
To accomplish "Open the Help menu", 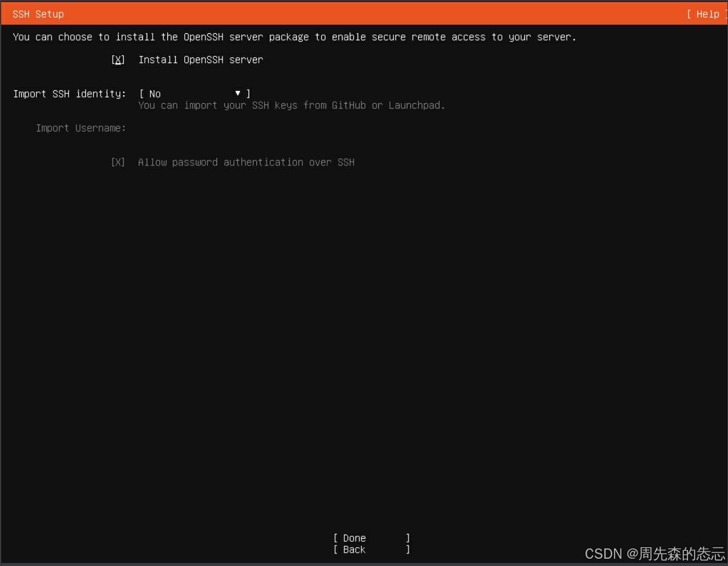I will [707, 14].
